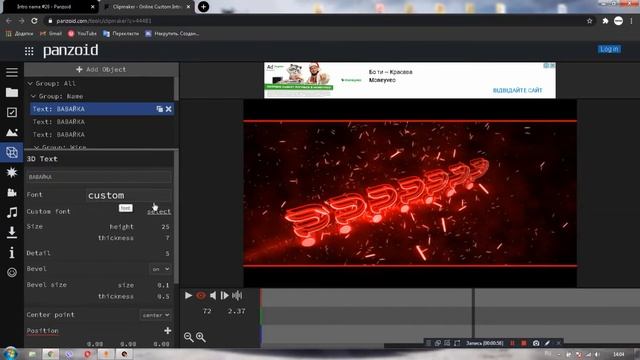Image resolution: width=640 pixels, height=360 pixels.
Task: Click Add Object button
Action: point(101,69)
